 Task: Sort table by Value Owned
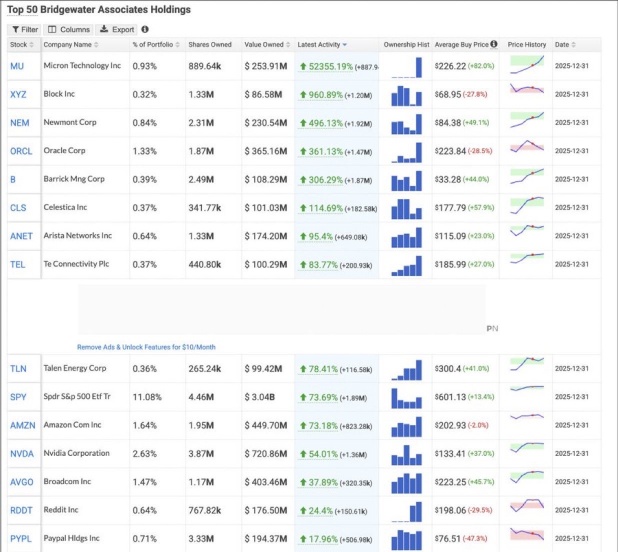(267, 45)
